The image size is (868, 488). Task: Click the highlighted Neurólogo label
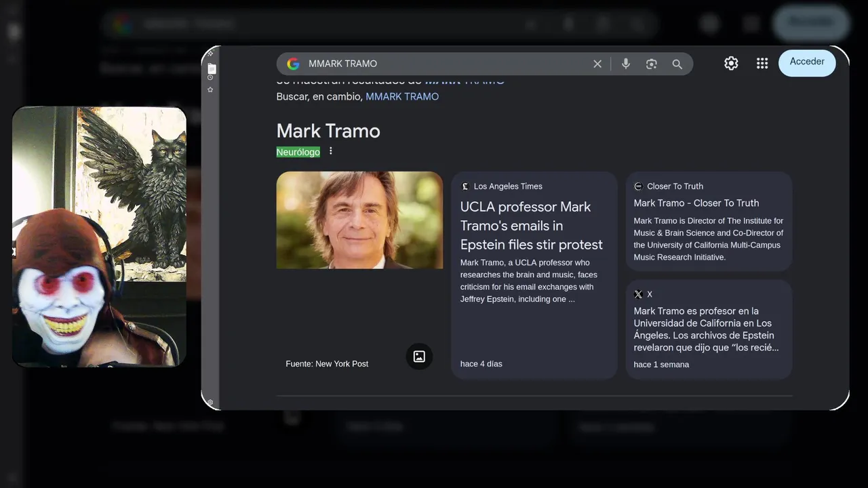click(x=298, y=152)
